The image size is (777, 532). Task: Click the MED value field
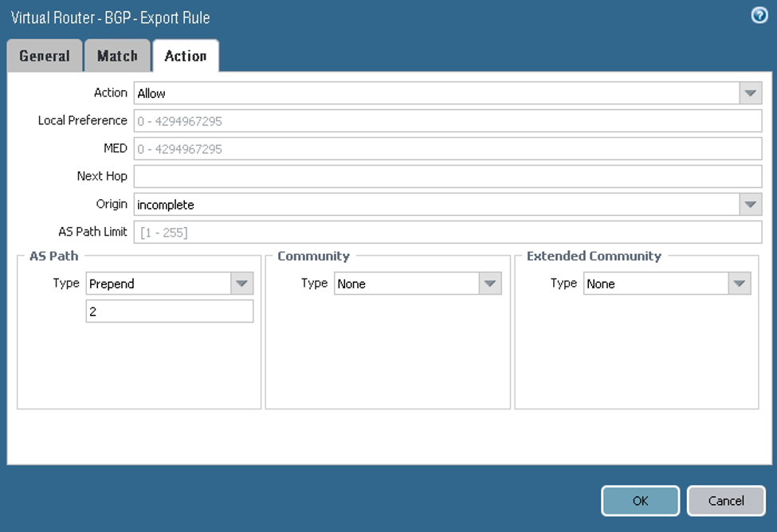pyautogui.click(x=446, y=148)
